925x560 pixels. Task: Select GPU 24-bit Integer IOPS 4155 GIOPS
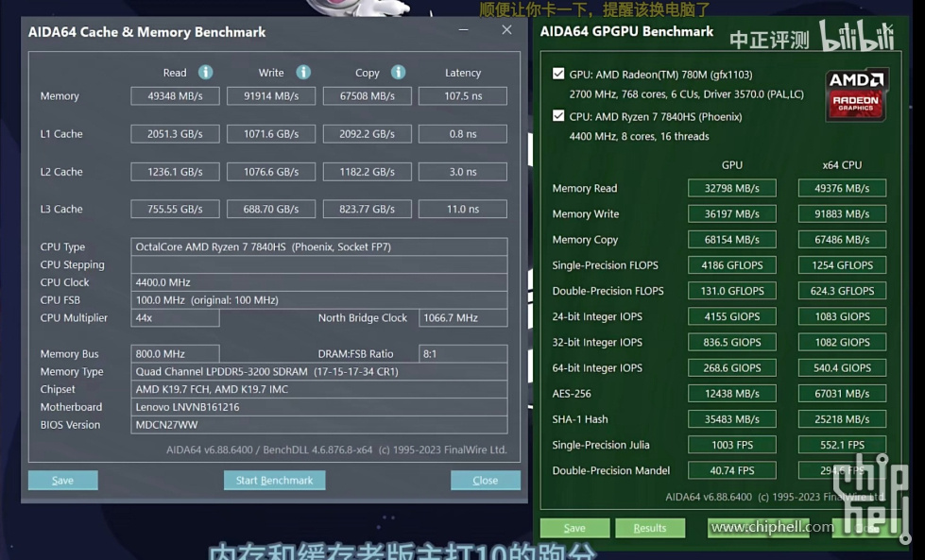(732, 316)
